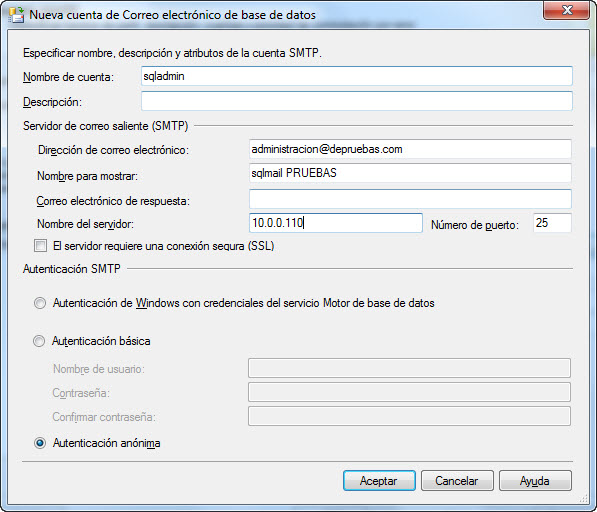Click the dialog resize grip corner
The image size is (597, 512).
[584, 498]
